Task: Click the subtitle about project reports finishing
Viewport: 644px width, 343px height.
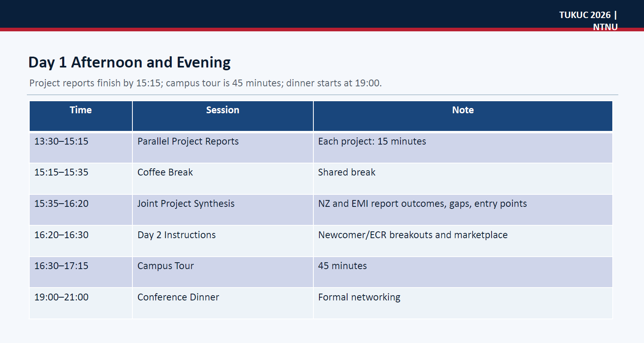Action: 205,83
